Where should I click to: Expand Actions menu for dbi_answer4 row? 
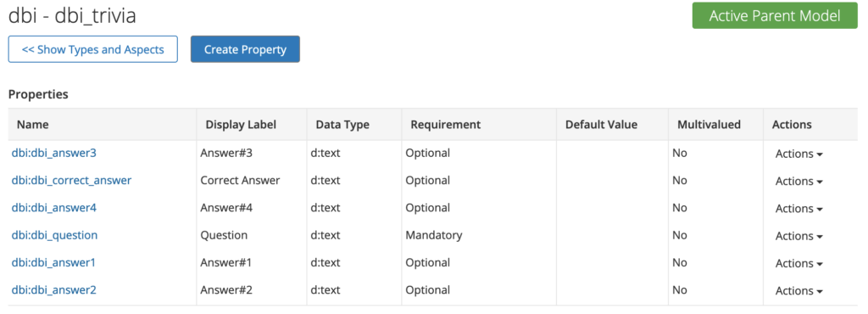(x=798, y=209)
